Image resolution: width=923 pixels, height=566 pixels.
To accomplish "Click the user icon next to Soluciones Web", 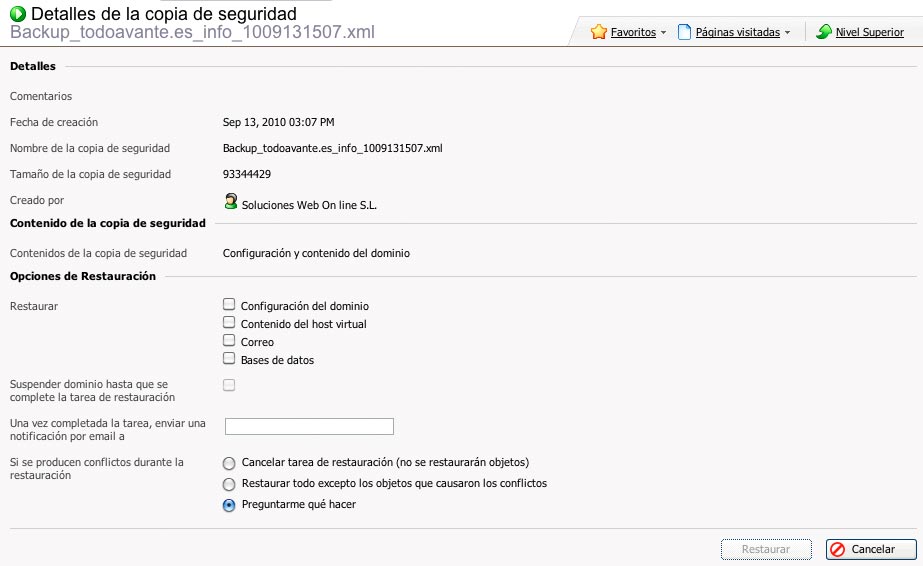I will 231,201.
